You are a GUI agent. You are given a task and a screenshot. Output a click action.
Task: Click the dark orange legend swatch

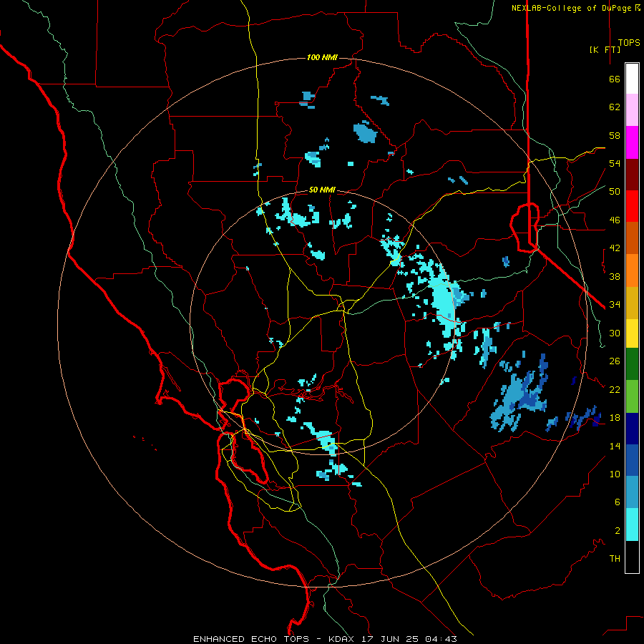(632, 238)
